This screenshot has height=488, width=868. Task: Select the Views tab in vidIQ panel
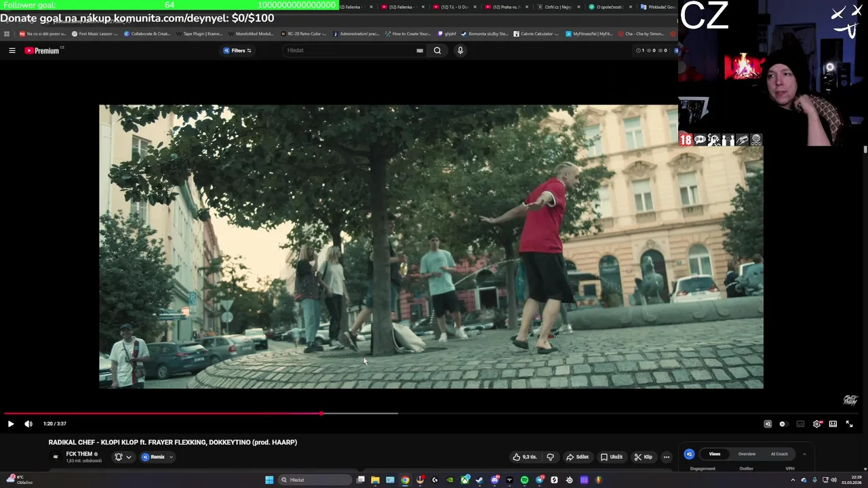pos(715,454)
